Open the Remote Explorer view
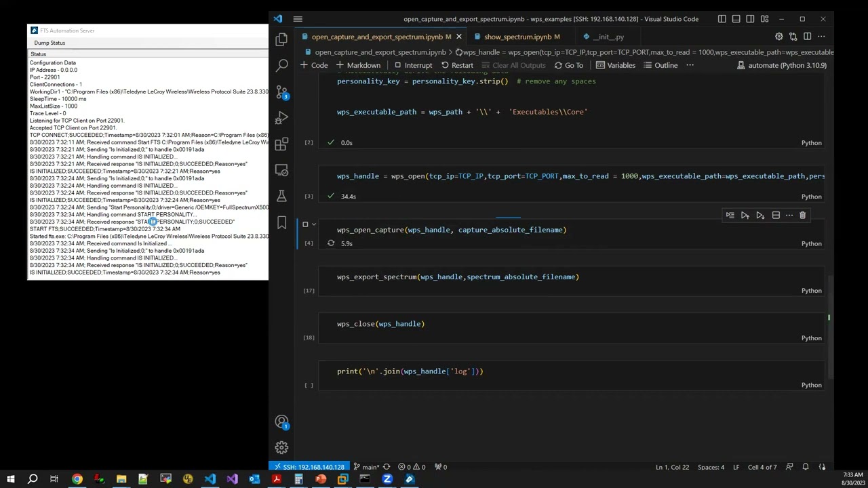This screenshot has width=868, height=488. click(x=281, y=170)
